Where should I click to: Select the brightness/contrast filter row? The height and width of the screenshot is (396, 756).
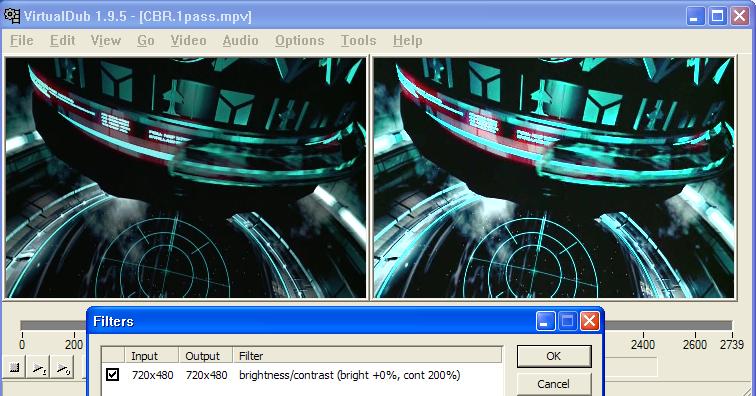click(x=301, y=375)
